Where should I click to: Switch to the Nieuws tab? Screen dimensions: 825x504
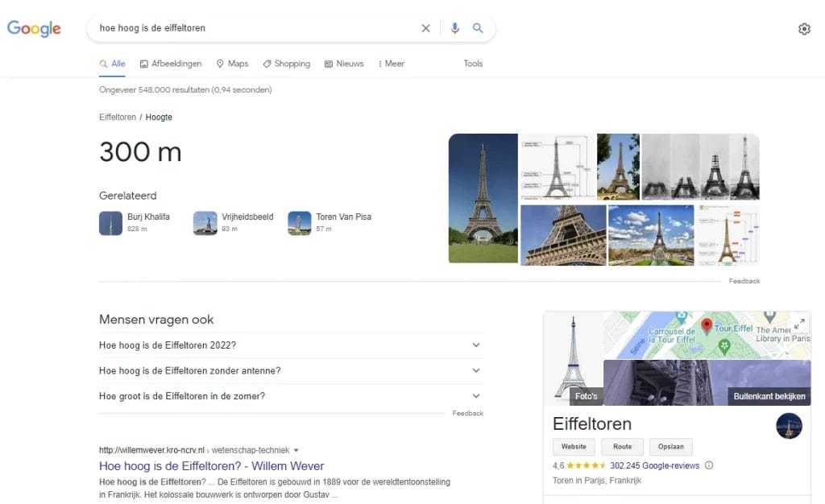344,64
